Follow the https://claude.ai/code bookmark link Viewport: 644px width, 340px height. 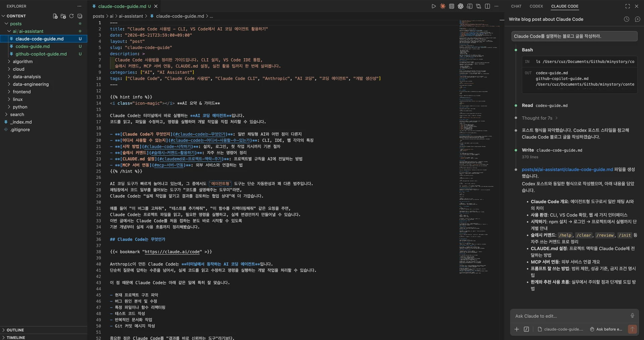click(x=172, y=252)
